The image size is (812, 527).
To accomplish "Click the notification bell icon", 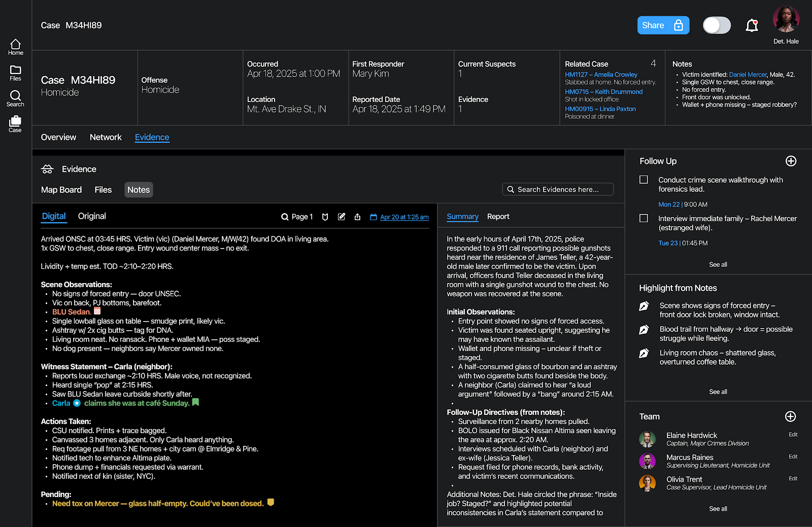I will pyautogui.click(x=752, y=25).
